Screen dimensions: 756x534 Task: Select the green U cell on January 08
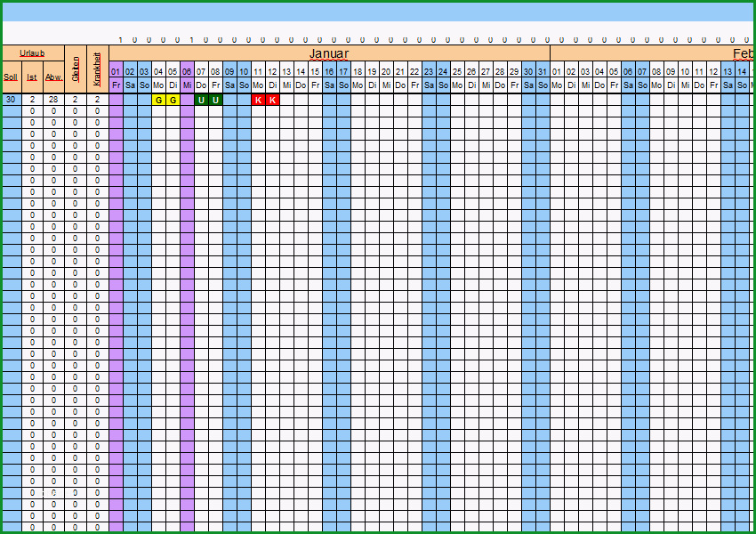215,100
